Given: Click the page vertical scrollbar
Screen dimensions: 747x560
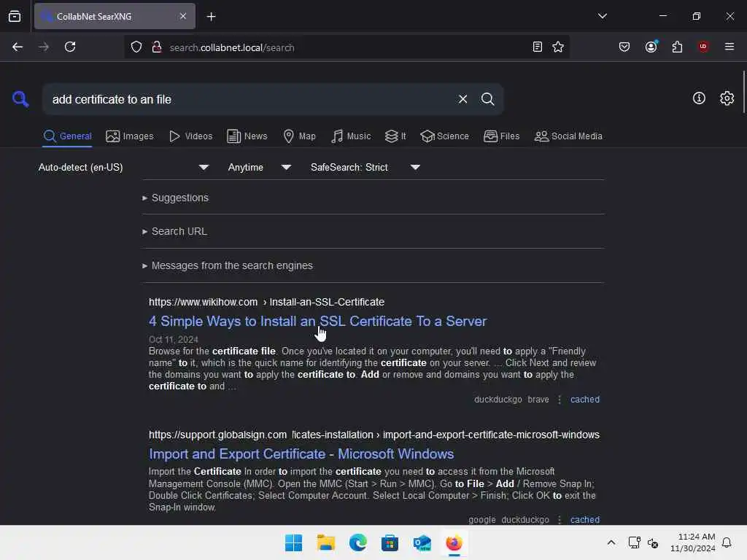Looking at the screenshot, I should pyautogui.click(x=743, y=91).
